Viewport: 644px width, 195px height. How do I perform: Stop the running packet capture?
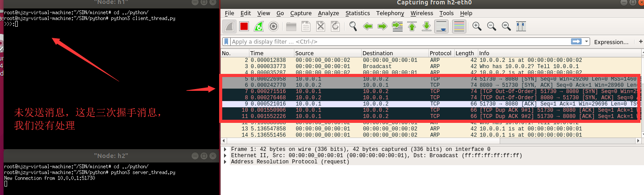(x=244, y=26)
